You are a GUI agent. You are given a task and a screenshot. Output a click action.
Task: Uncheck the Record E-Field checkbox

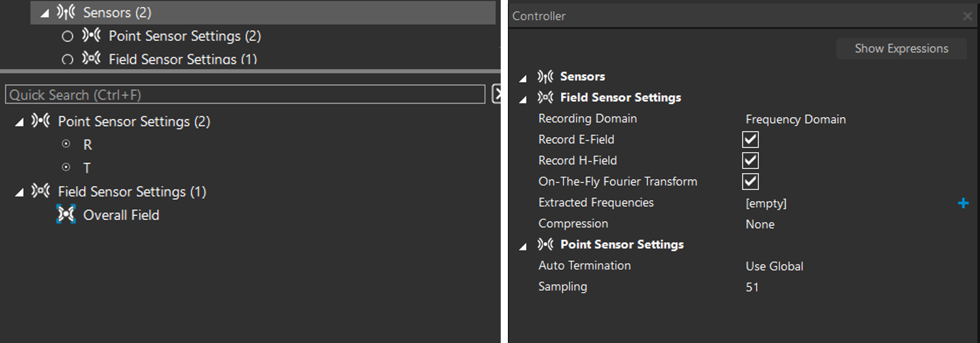pos(750,139)
